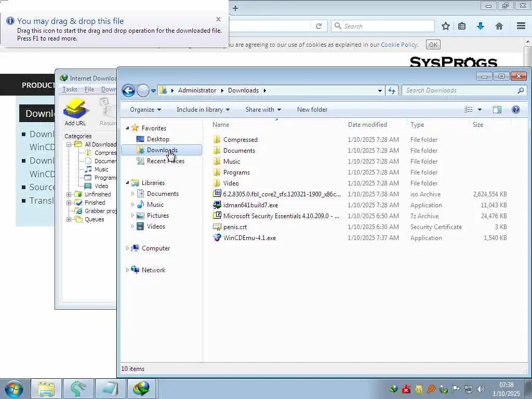Click the change view icon
This screenshot has width=532, height=399.
[469, 109]
